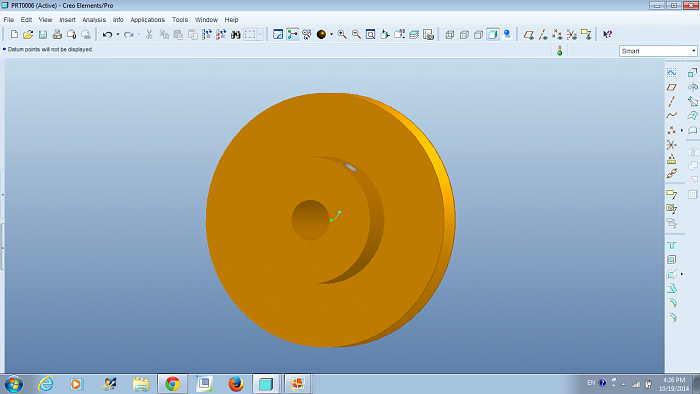The image size is (700, 394).
Task: Switch to No Hidden display style
Action: coord(479,34)
